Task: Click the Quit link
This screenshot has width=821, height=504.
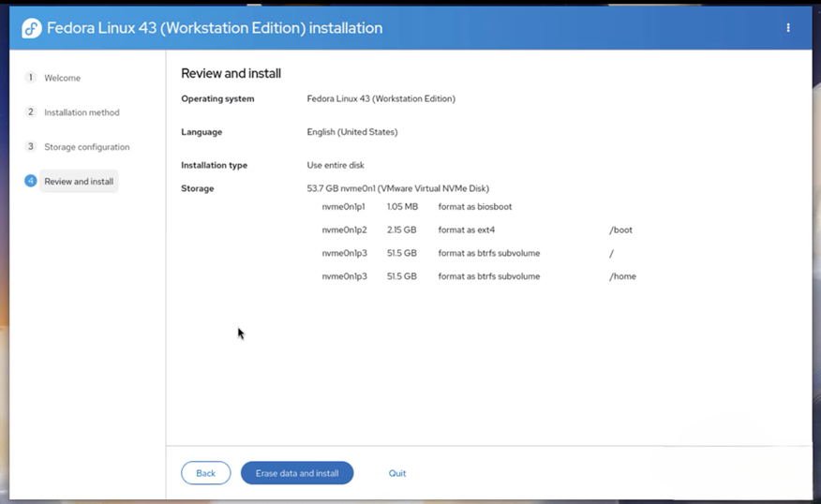Action: tap(397, 473)
